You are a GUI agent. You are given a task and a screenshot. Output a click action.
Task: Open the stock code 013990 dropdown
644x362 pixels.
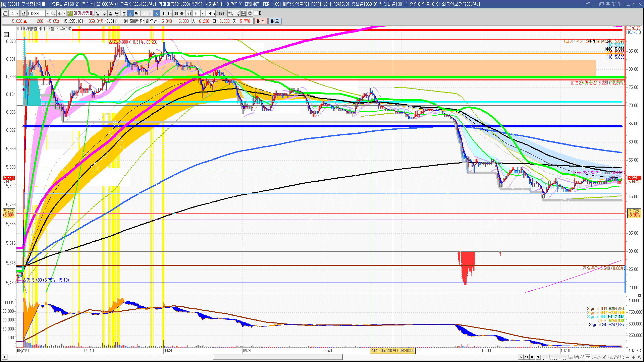pyautogui.click(x=48, y=13)
